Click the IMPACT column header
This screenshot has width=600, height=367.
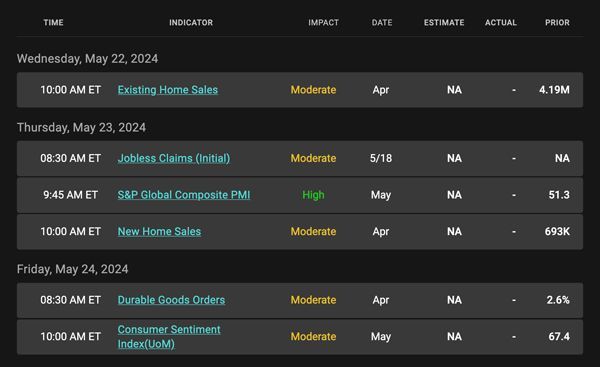click(323, 23)
